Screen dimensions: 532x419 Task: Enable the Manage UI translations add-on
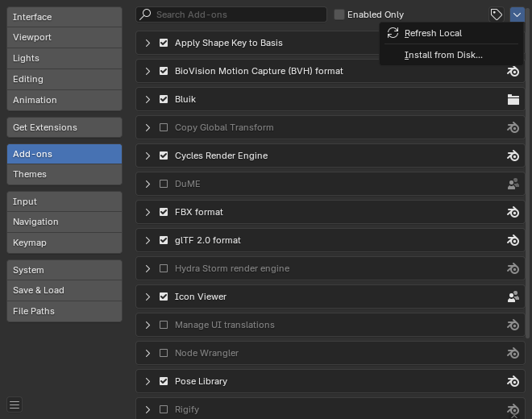click(x=164, y=325)
